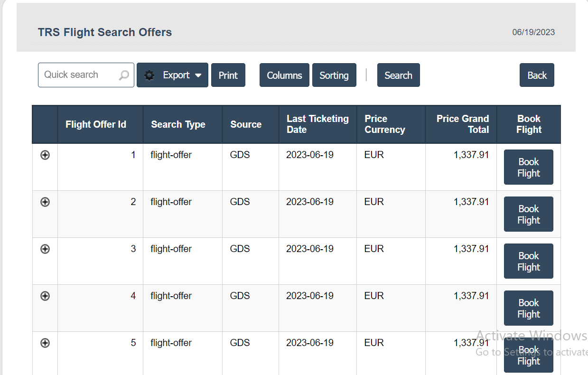Open the Columns settings
Image resolution: width=588 pixels, height=375 pixels.
click(x=284, y=75)
